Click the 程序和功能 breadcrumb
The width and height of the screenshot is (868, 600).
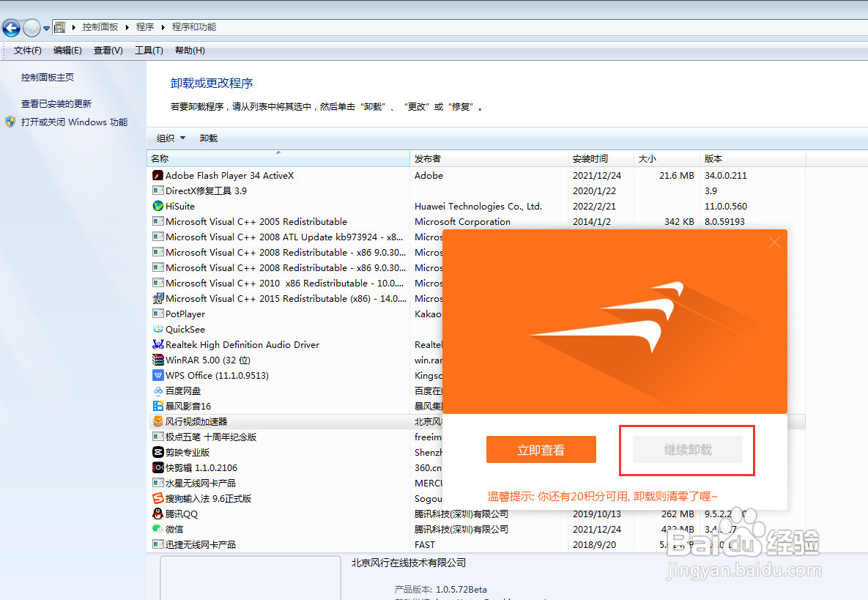click(x=194, y=27)
